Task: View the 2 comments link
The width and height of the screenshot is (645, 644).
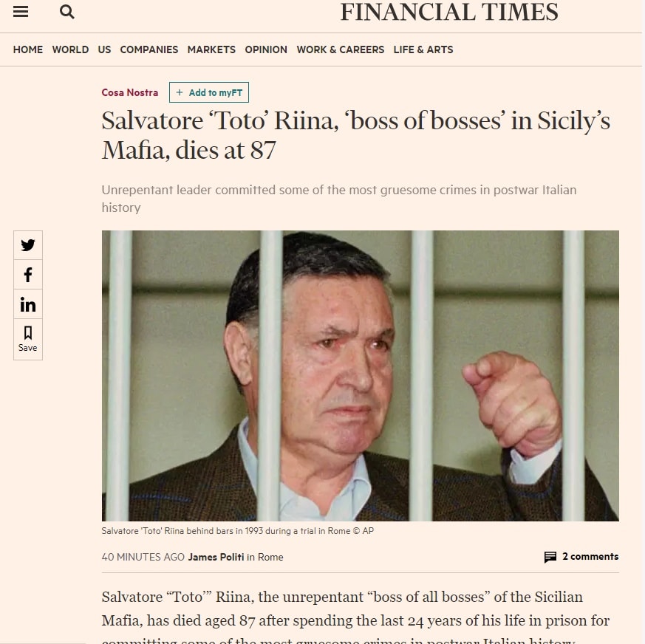Action: 590,557
